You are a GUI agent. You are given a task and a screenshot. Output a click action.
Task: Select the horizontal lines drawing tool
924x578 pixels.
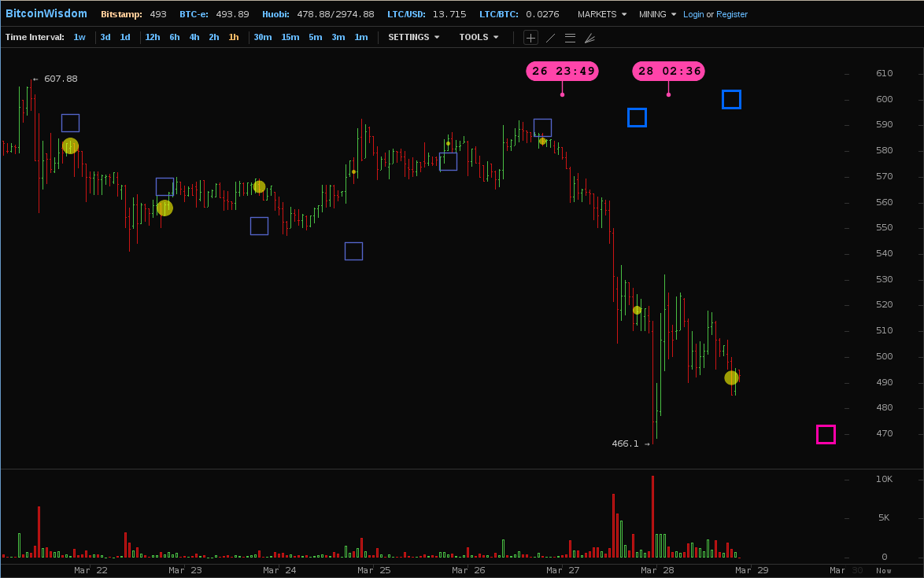tap(570, 38)
